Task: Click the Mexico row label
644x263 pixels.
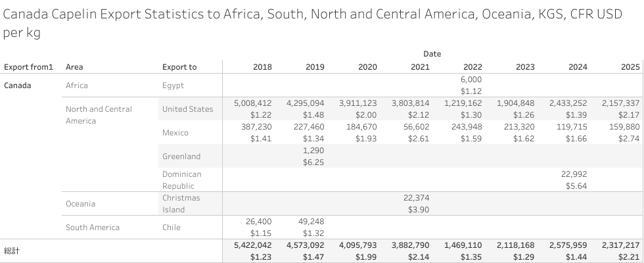Action: pos(175,133)
